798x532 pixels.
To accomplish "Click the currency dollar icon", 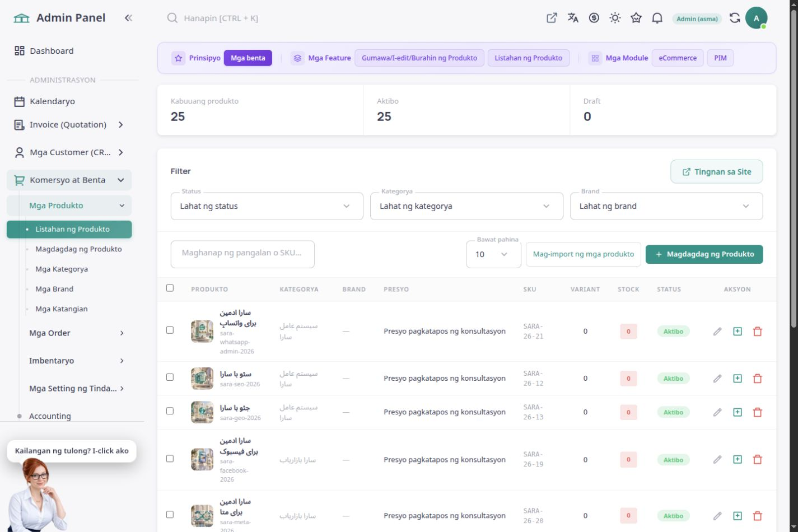I will pyautogui.click(x=594, y=18).
